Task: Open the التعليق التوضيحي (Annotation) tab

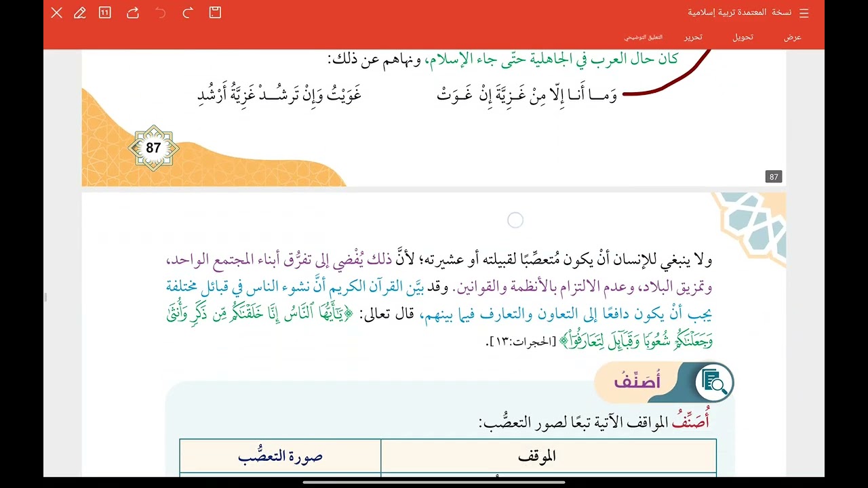Action: [644, 37]
